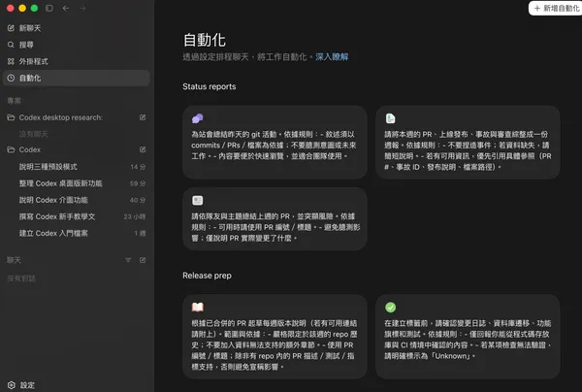Open chat 說明三種預設模式

[76, 167]
